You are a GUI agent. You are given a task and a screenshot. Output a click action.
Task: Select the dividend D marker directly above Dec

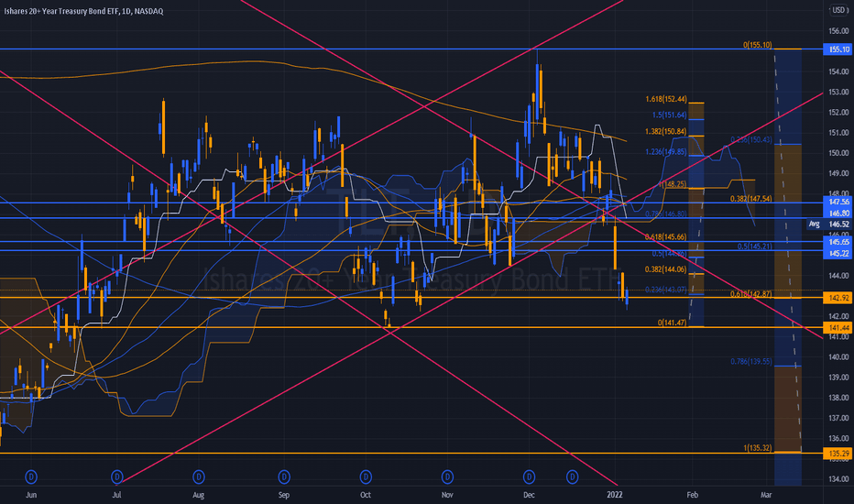tap(529, 477)
